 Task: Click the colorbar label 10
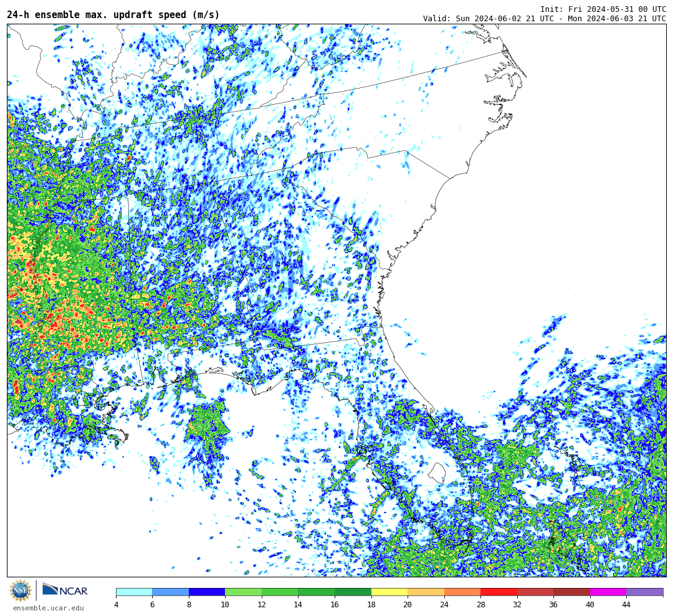pos(226,604)
